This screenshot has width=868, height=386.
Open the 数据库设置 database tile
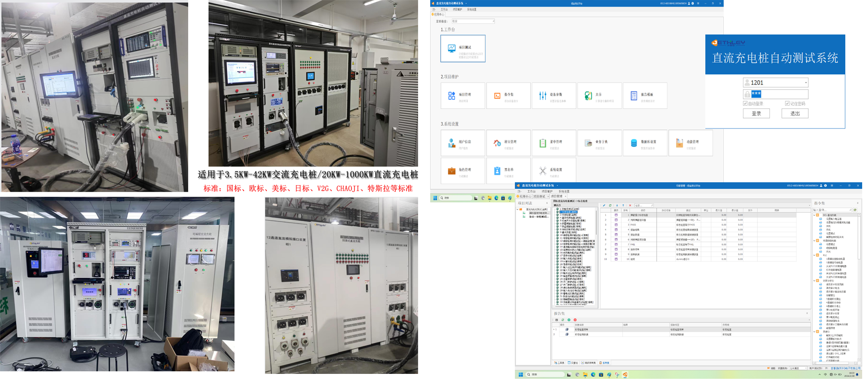[x=645, y=143]
